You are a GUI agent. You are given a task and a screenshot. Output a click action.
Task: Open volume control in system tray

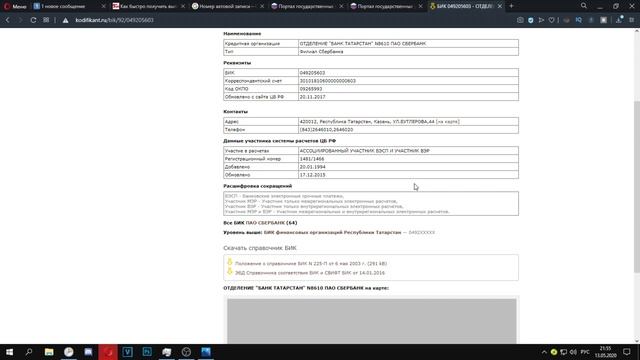(573, 352)
